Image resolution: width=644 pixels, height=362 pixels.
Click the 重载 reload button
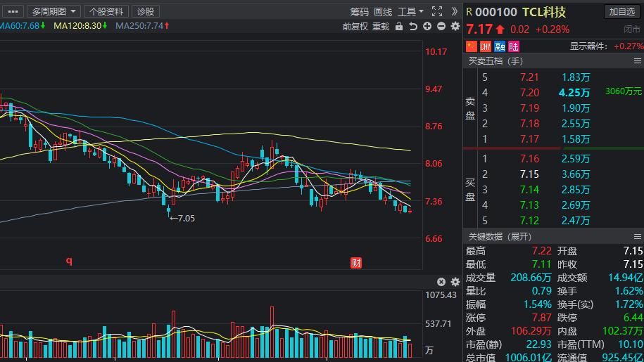click(381, 27)
